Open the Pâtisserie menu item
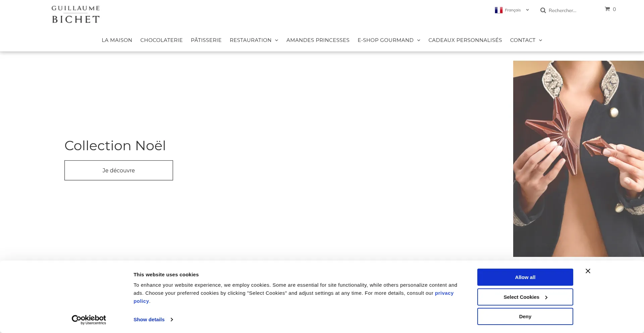644x333 pixels. (x=206, y=40)
